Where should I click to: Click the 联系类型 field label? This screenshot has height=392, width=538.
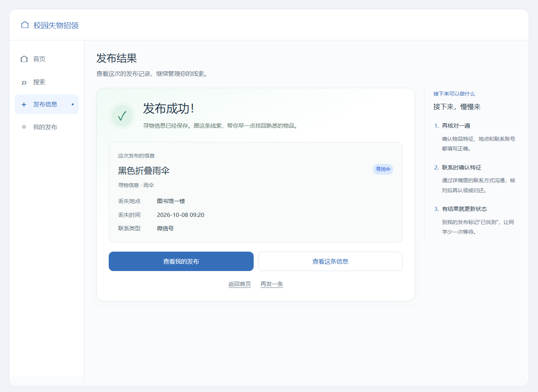coord(129,228)
